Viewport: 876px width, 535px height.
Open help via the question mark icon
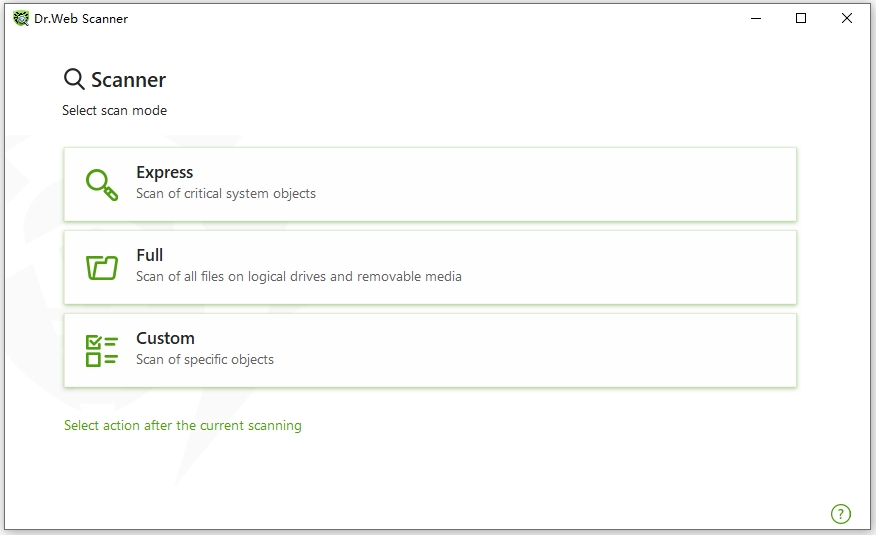(x=840, y=514)
